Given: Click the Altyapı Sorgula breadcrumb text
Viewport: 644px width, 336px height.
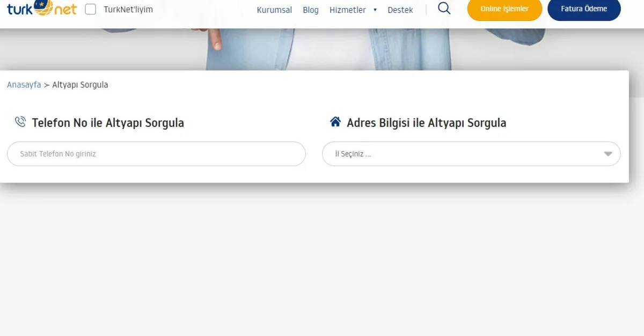Looking at the screenshot, I should click(x=80, y=85).
